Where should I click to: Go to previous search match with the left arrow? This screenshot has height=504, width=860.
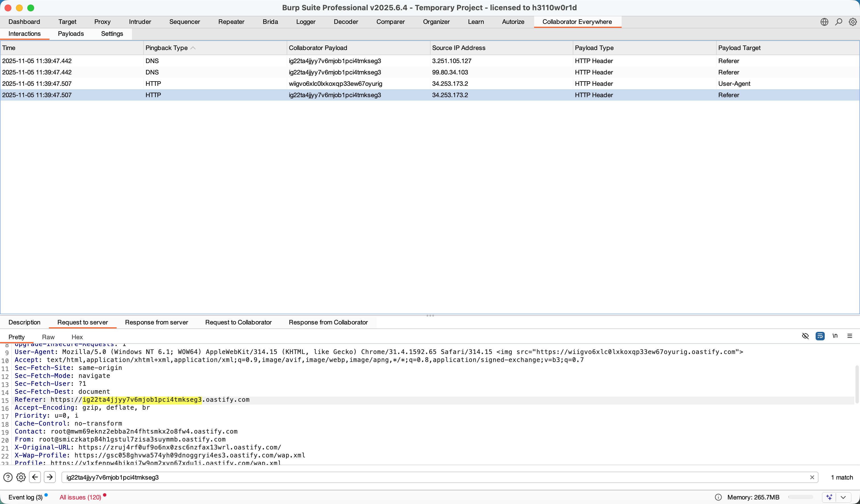coord(35,477)
